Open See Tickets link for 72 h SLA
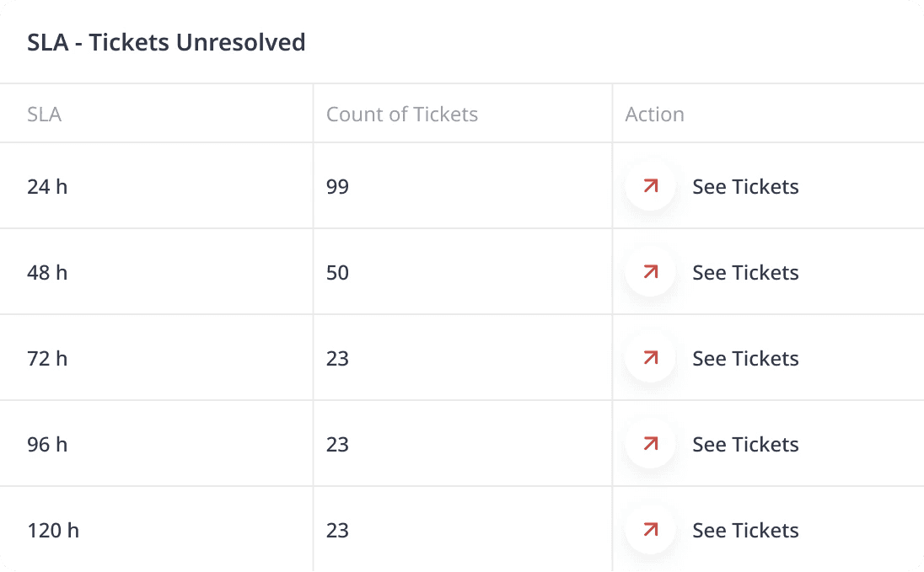The width and height of the screenshot is (924, 572). click(745, 358)
